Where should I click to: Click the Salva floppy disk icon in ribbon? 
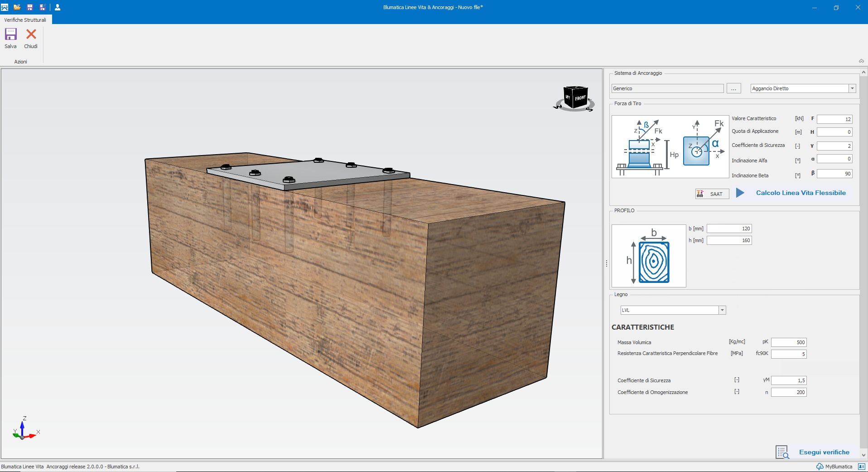pyautogui.click(x=10, y=35)
